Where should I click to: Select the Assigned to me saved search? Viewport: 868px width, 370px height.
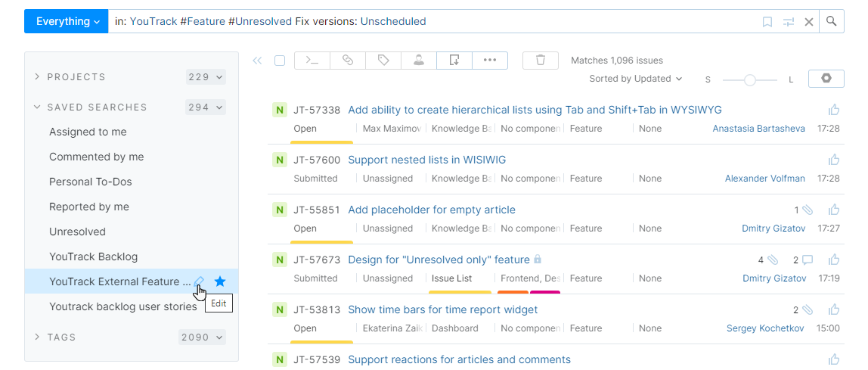[88, 132]
